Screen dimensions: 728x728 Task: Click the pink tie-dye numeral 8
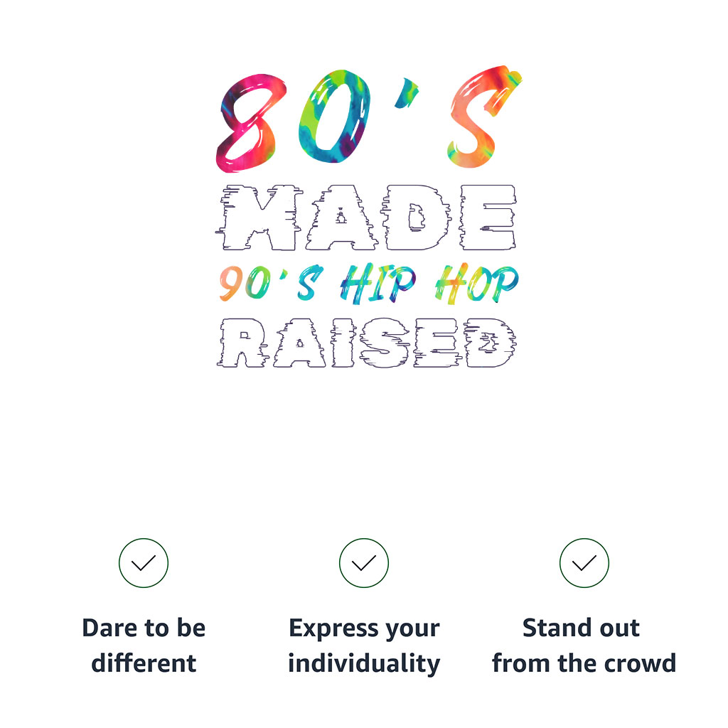point(250,123)
